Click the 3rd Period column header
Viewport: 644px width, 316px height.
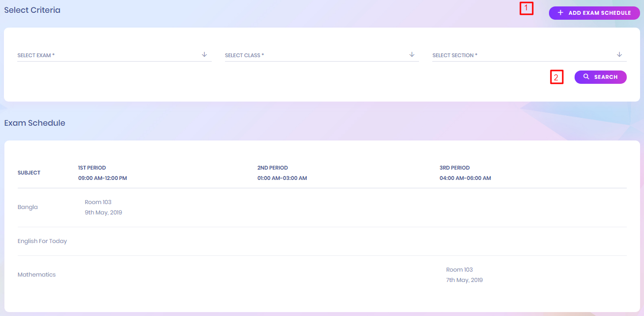465,173
